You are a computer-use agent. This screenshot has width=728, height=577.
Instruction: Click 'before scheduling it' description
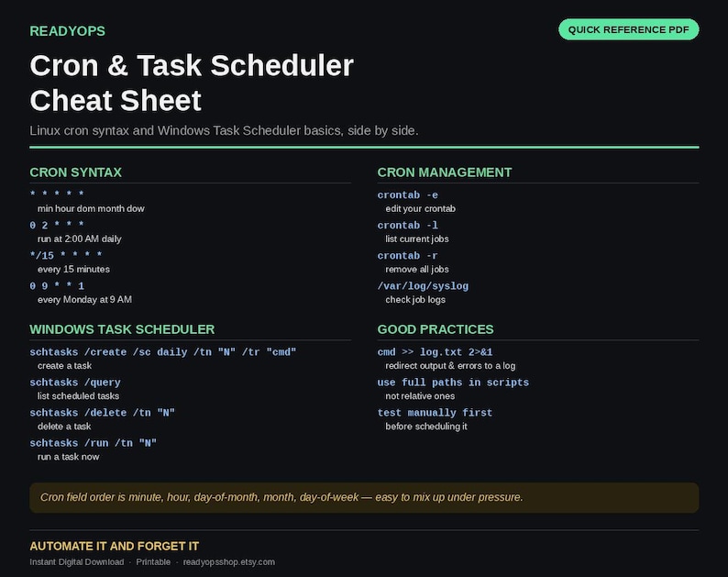(x=426, y=426)
